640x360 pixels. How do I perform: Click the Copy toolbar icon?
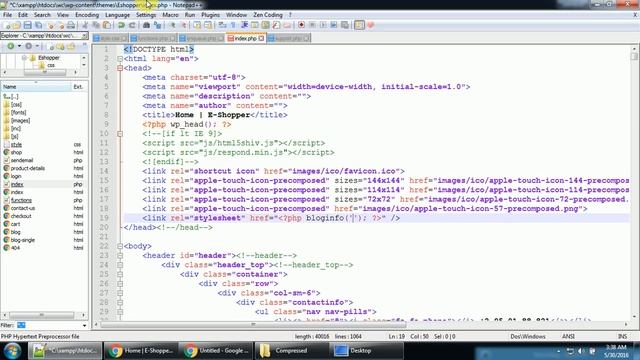click(96, 25)
